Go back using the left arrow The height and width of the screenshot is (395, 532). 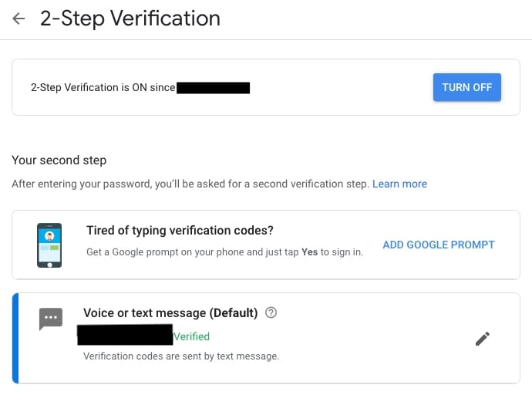(x=19, y=19)
